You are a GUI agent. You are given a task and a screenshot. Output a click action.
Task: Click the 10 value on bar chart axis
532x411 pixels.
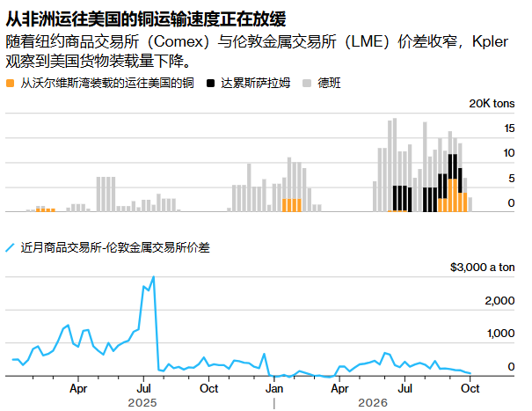pos(509,153)
